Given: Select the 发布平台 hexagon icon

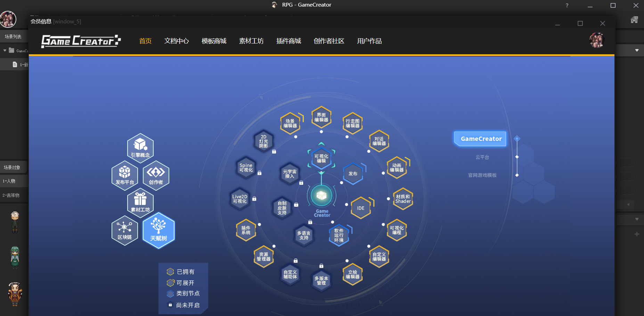Looking at the screenshot, I should 125,175.
